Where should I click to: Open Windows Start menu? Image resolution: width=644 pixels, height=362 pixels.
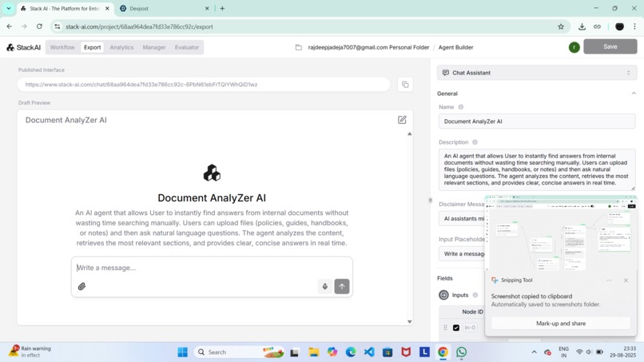click(x=183, y=352)
